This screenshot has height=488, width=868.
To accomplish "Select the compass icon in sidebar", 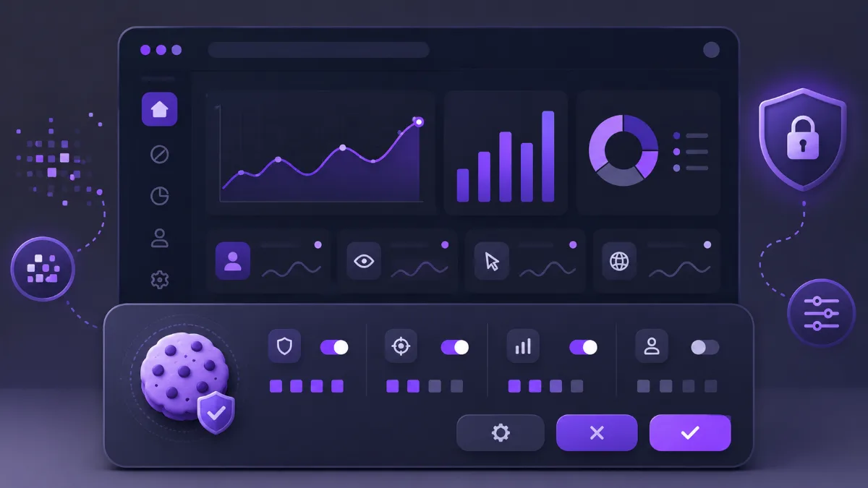I will tap(159, 154).
